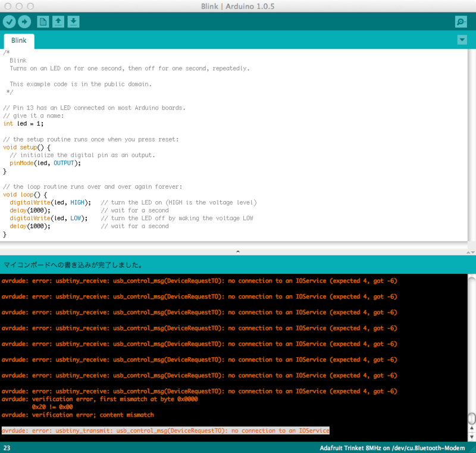Click the 'This example code is in the public domain' comment

click(x=80, y=84)
